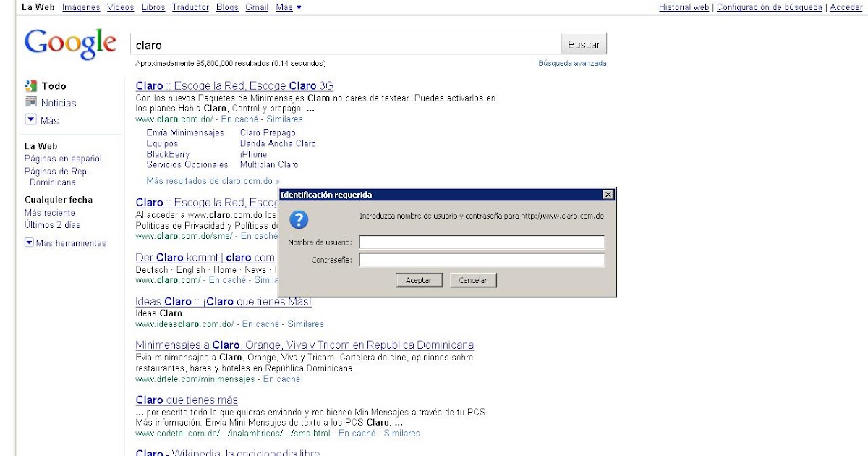The width and height of the screenshot is (868, 456).
Task: Open the Envía Minimensajes sitelink
Action: (x=185, y=132)
